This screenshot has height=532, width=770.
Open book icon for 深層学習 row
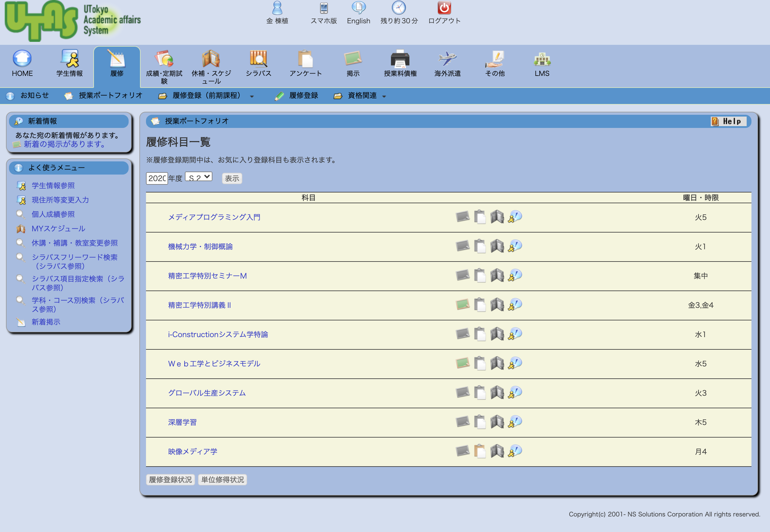pyautogui.click(x=497, y=422)
